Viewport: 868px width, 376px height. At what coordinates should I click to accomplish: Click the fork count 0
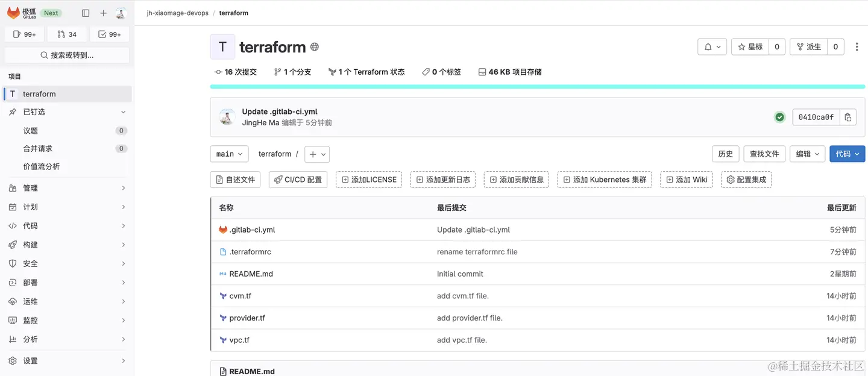tap(835, 47)
